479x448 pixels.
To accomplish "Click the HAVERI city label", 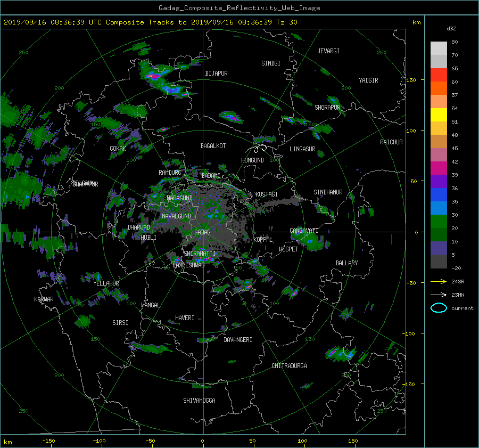I will 185,318.
